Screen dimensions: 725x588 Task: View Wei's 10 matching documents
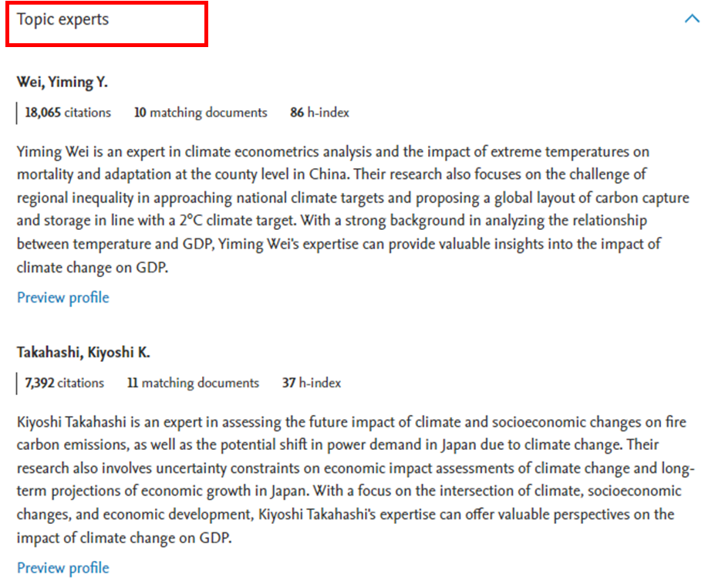pos(201,112)
